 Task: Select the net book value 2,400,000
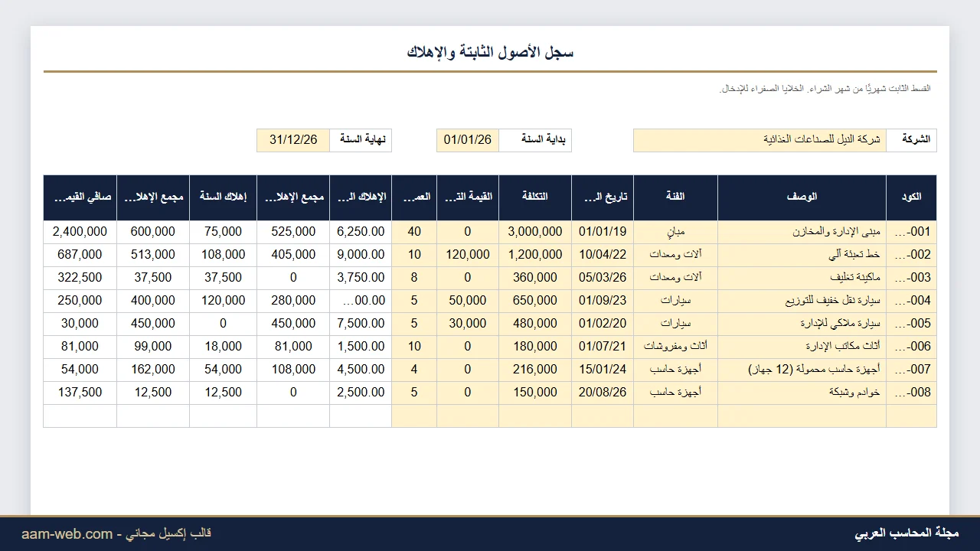tap(80, 232)
